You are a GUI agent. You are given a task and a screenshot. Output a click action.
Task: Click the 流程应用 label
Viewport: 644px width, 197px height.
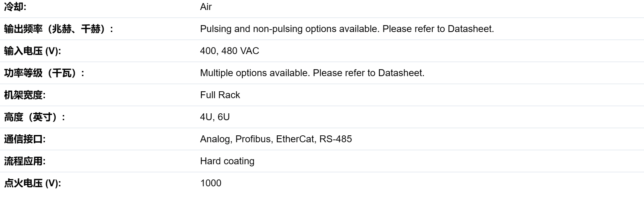(25, 161)
